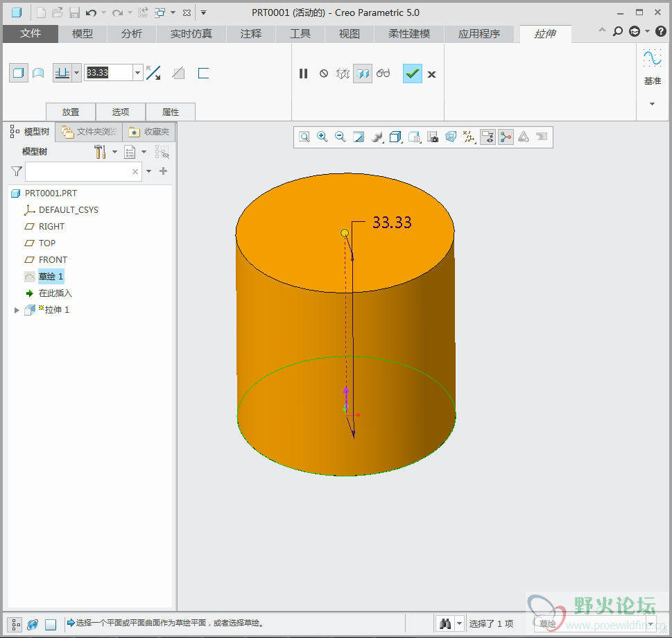672x638 pixels.
Task: Click the Repaint screen icon
Action: click(x=359, y=137)
